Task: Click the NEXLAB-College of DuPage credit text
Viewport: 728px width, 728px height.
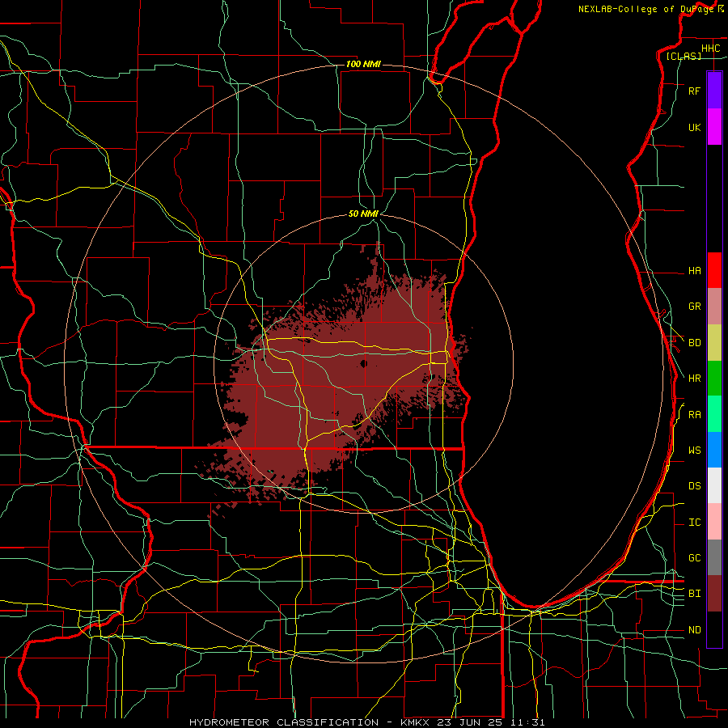Action: 645,9
